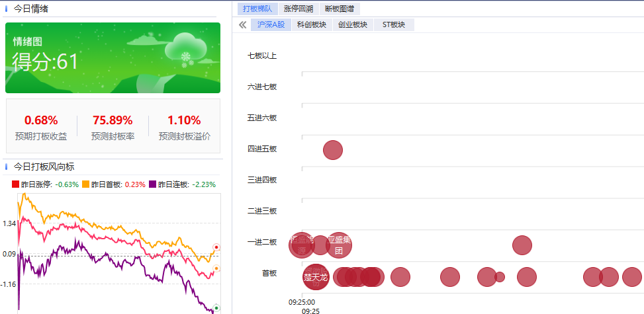The image size is (644, 314).
Task: Select 沪深A股 board filter
Action: click(x=271, y=24)
